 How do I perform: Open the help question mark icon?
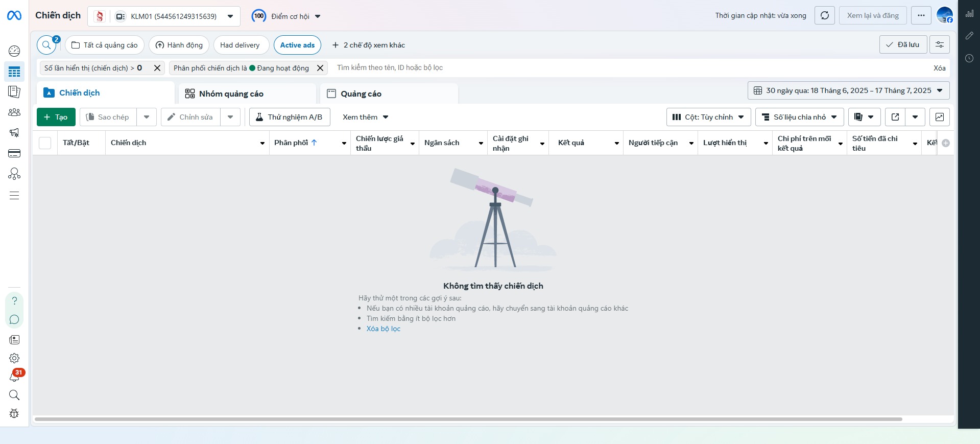click(x=14, y=300)
